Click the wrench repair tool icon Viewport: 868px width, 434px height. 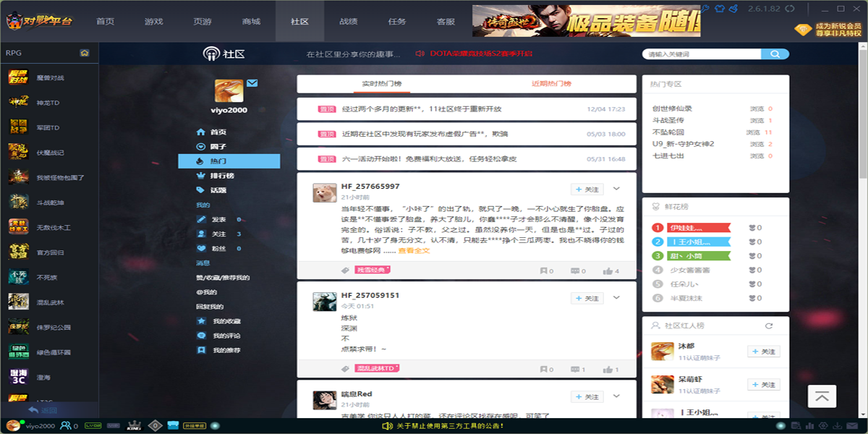(x=705, y=9)
